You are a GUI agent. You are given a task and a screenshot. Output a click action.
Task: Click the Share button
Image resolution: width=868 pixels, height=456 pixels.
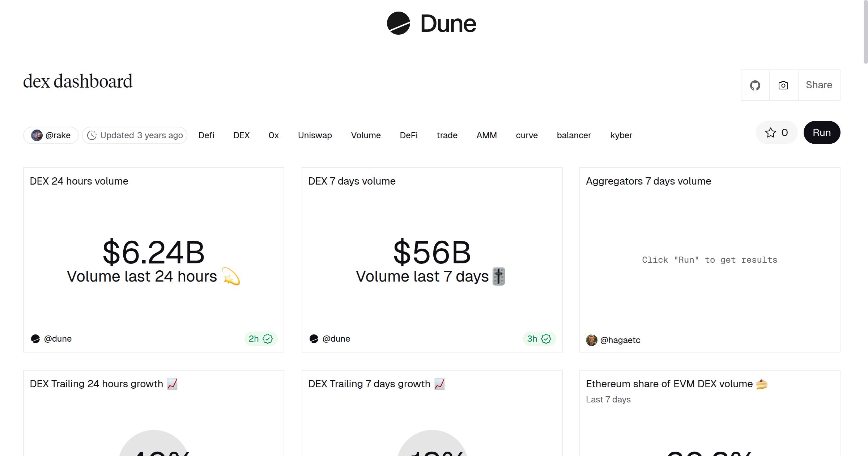pos(818,85)
